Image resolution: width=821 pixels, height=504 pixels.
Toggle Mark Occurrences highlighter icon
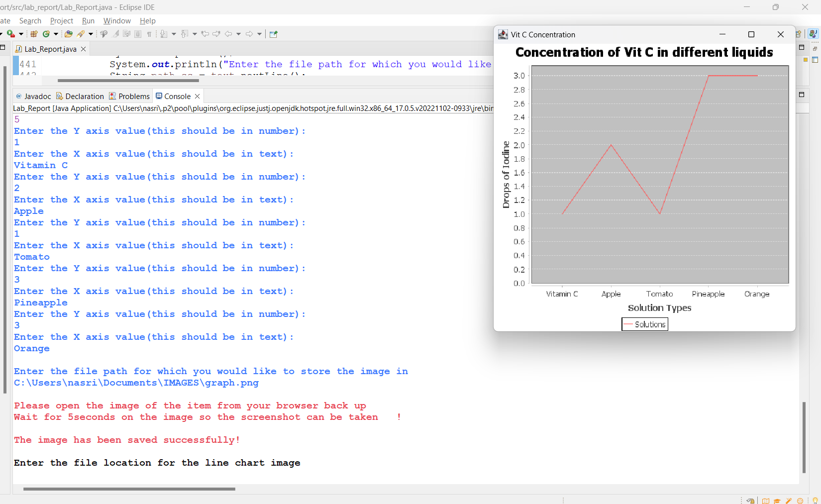pyautogui.click(x=115, y=34)
